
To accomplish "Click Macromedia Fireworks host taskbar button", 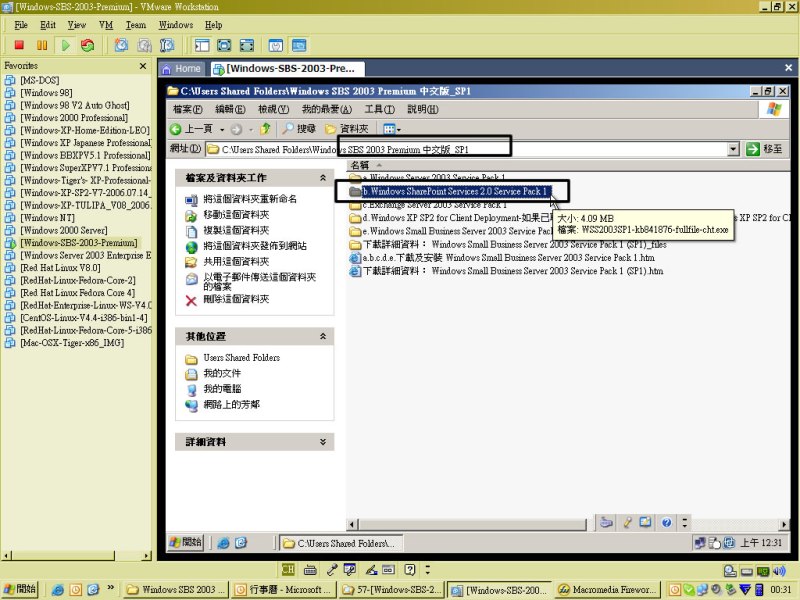I will [x=607, y=590].
